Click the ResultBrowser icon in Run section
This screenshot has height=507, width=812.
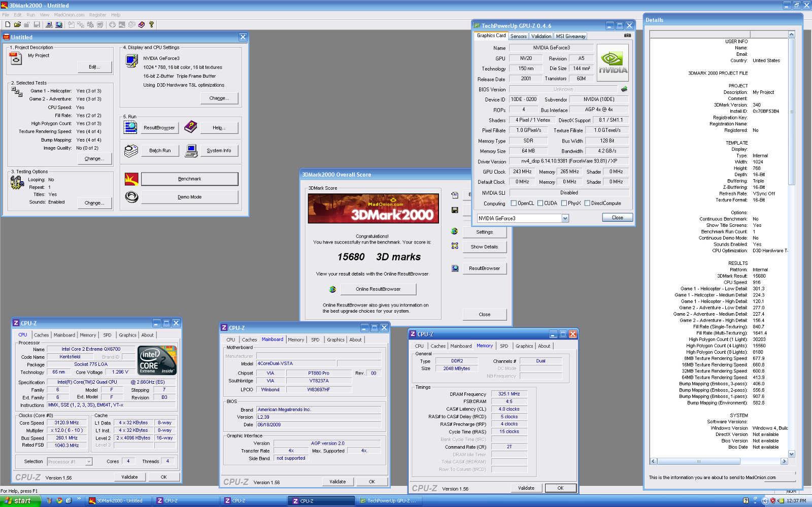click(130, 127)
